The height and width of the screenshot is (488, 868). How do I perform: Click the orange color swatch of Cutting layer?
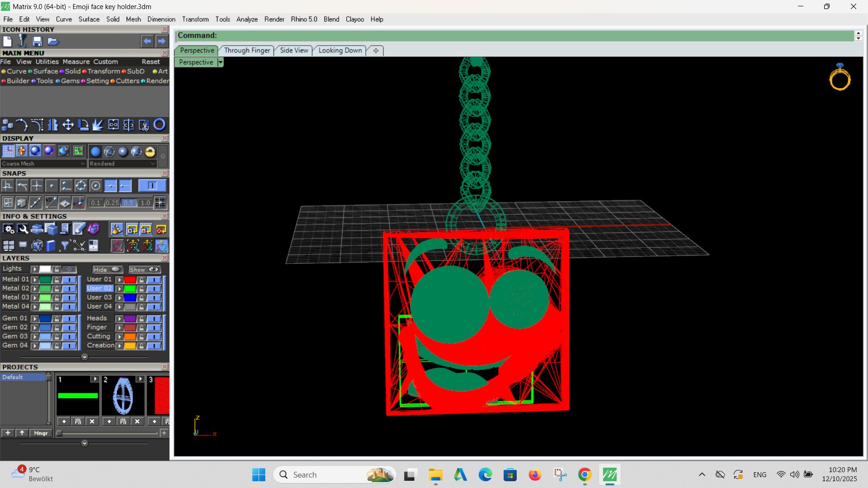coord(130,337)
